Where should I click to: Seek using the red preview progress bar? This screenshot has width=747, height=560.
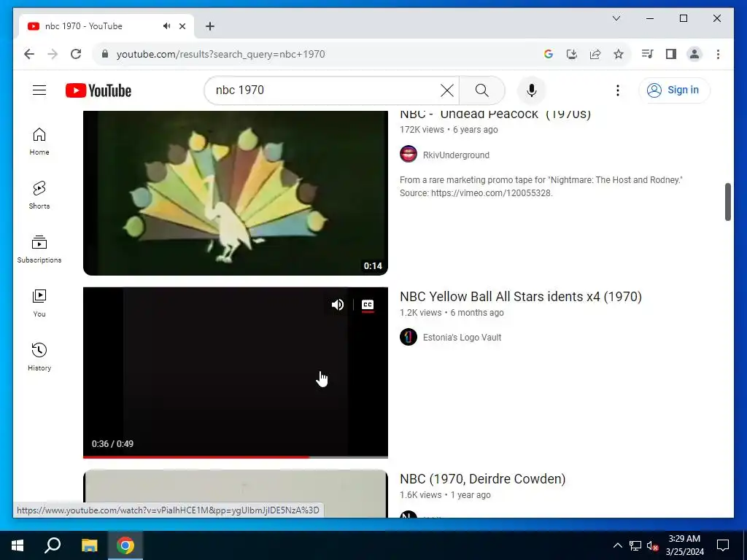(x=236, y=456)
